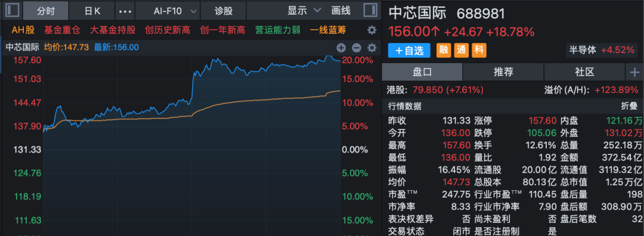Select the 社区 community tab
This screenshot has width=644, height=236.
(x=584, y=73)
